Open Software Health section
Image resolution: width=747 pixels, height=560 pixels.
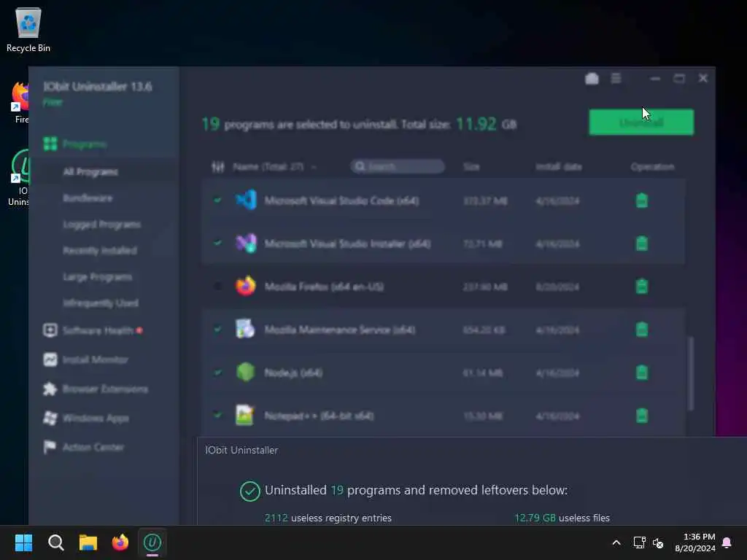tap(98, 330)
